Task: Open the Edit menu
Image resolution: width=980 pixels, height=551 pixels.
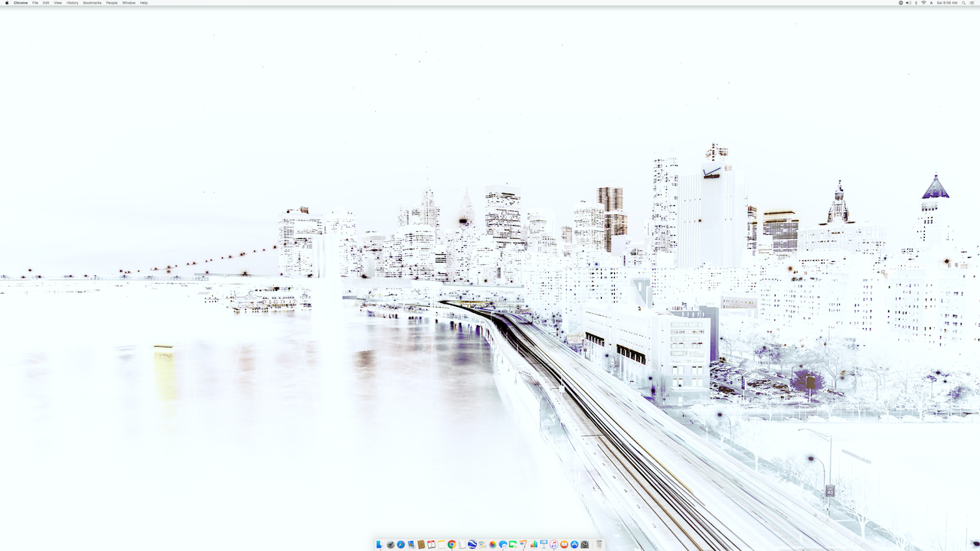Action: pyautogui.click(x=46, y=3)
